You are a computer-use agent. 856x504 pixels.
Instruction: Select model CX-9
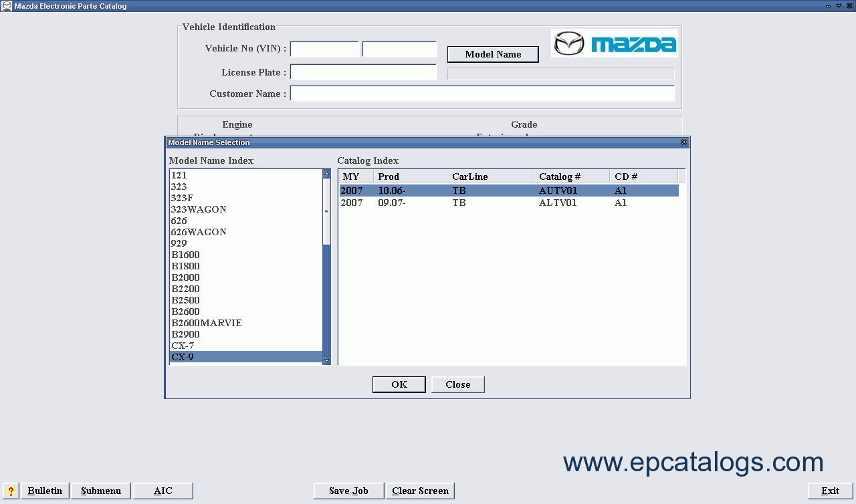pos(246,357)
